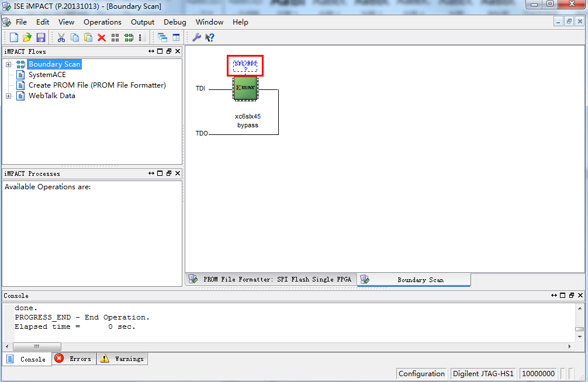Image resolution: width=588 pixels, height=382 pixels.
Task: Click the console scroll up arrow
Action: pos(580,308)
